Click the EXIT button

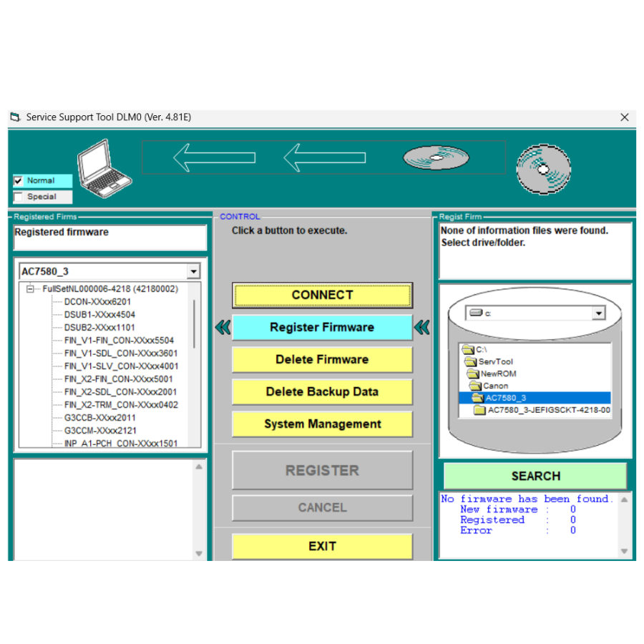323,546
